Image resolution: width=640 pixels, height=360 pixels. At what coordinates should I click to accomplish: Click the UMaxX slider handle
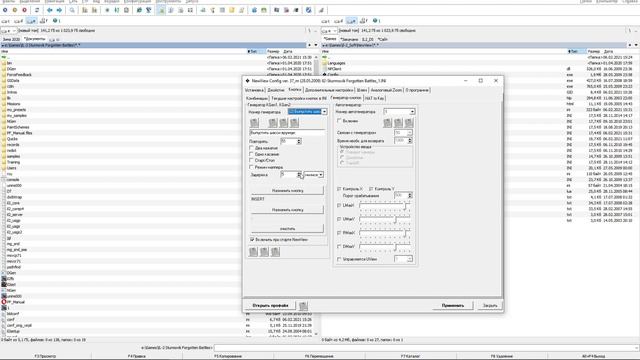[405, 205]
